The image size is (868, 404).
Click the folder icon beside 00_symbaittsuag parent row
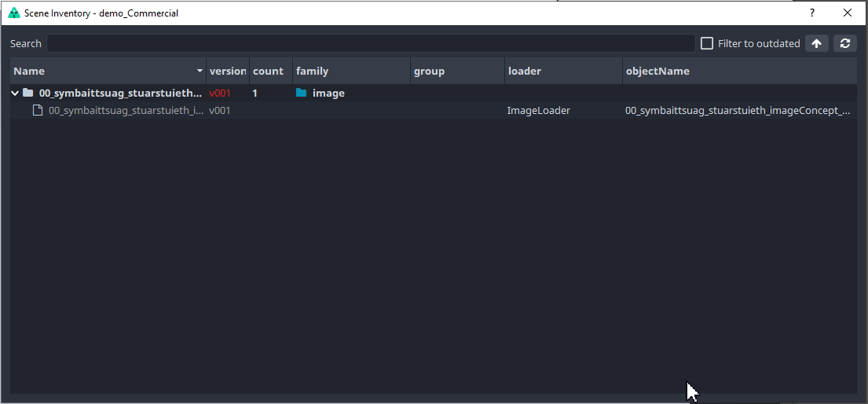point(28,93)
